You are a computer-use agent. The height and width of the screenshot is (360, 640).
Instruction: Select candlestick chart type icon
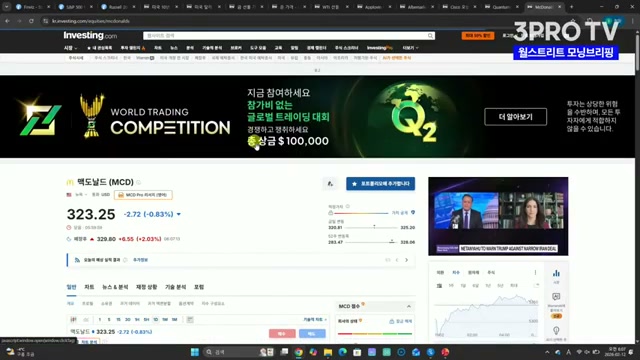[x=73, y=320]
